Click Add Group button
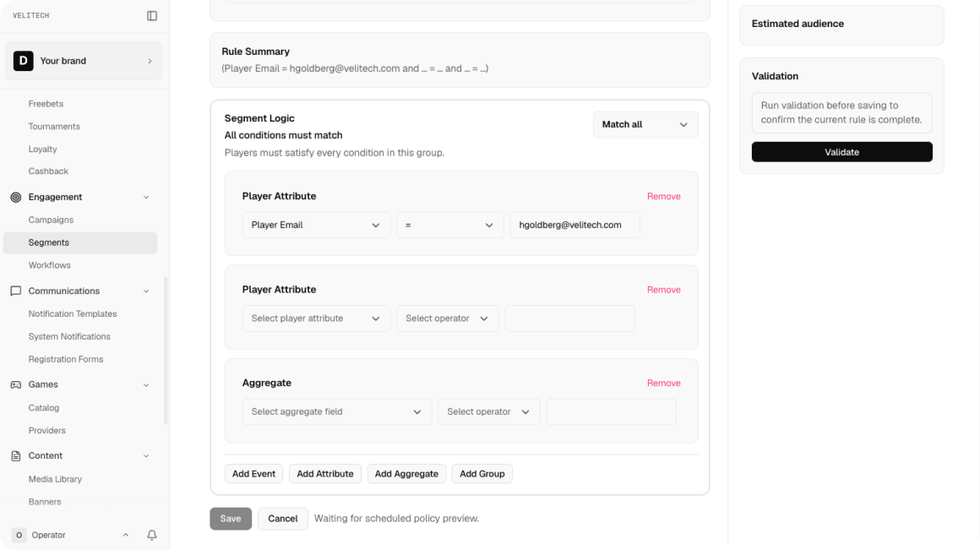 (x=482, y=474)
